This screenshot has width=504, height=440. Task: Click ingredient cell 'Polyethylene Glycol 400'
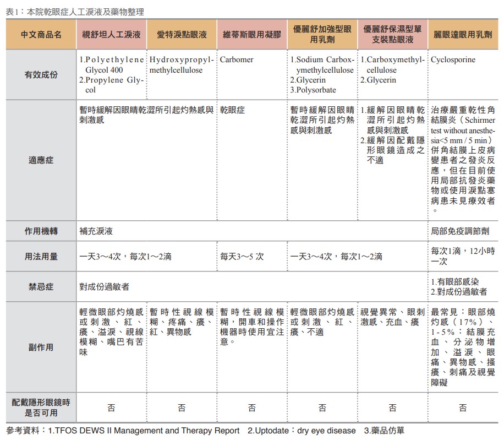[111, 64]
